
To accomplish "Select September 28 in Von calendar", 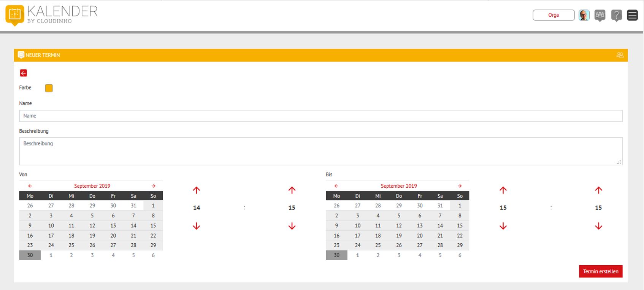I will click(133, 245).
